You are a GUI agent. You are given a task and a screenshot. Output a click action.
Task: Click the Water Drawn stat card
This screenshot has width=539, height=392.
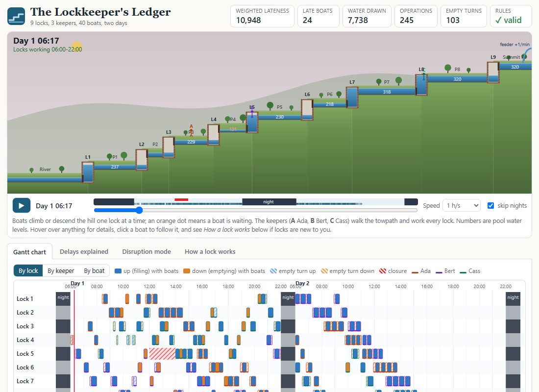pos(367,16)
